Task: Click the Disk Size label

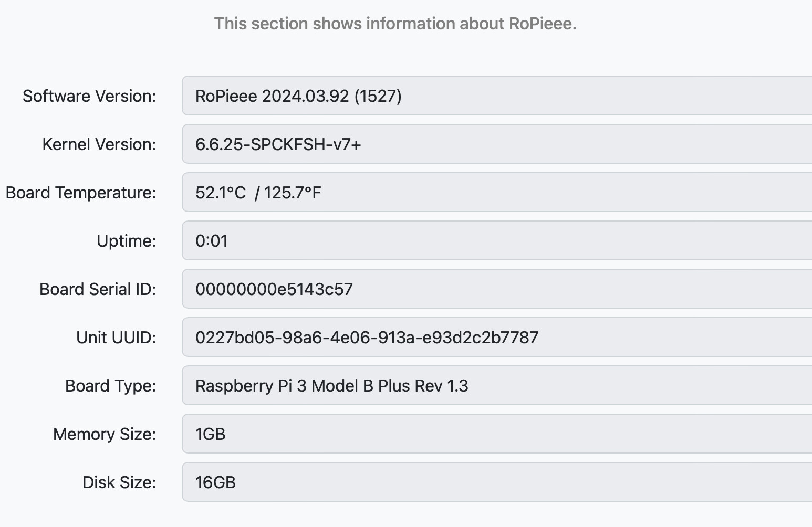Action: 119,482
